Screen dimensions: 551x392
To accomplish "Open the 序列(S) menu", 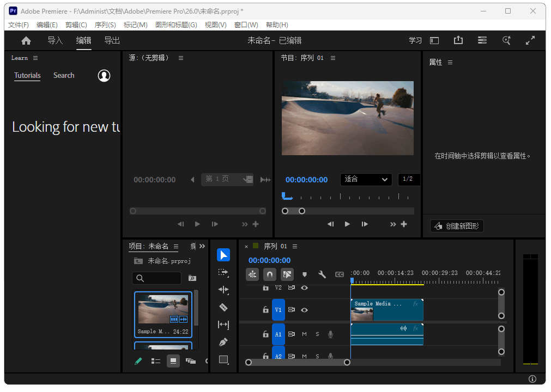I will point(105,25).
